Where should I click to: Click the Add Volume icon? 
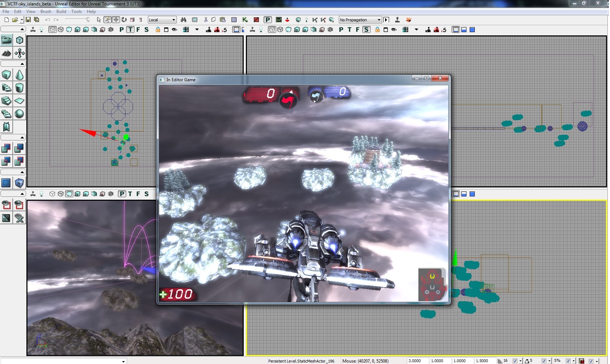click(20, 183)
